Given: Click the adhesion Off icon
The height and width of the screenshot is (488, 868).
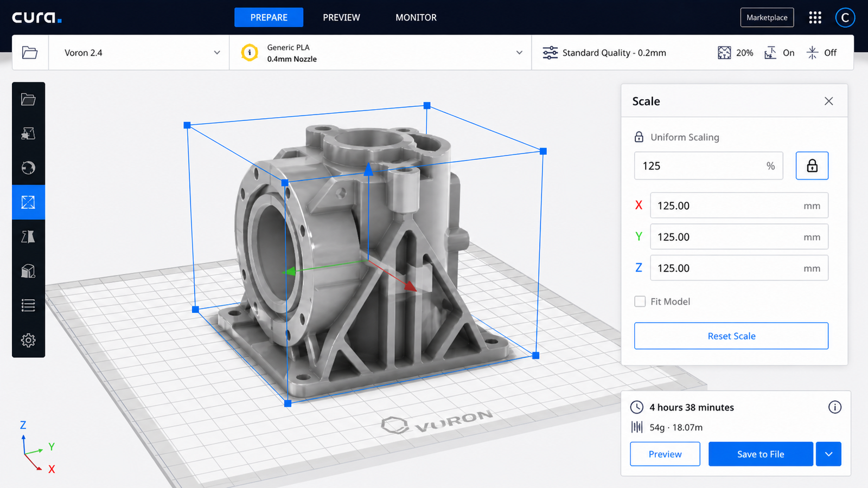Looking at the screenshot, I should point(812,53).
